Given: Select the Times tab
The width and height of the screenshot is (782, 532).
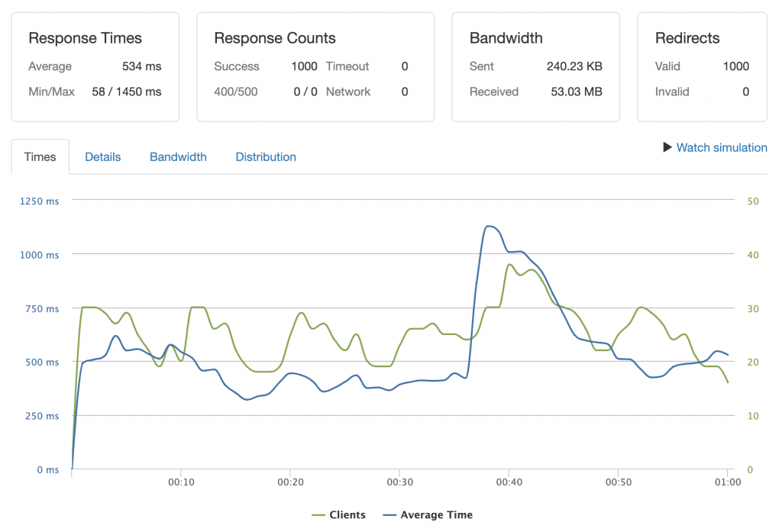Looking at the screenshot, I should point(40,157).
